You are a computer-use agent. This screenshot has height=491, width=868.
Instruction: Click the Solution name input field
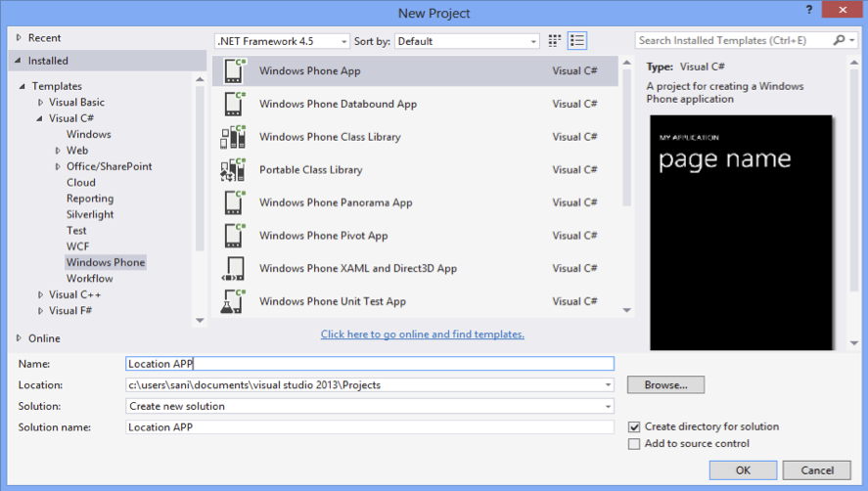tap(370, 426)
